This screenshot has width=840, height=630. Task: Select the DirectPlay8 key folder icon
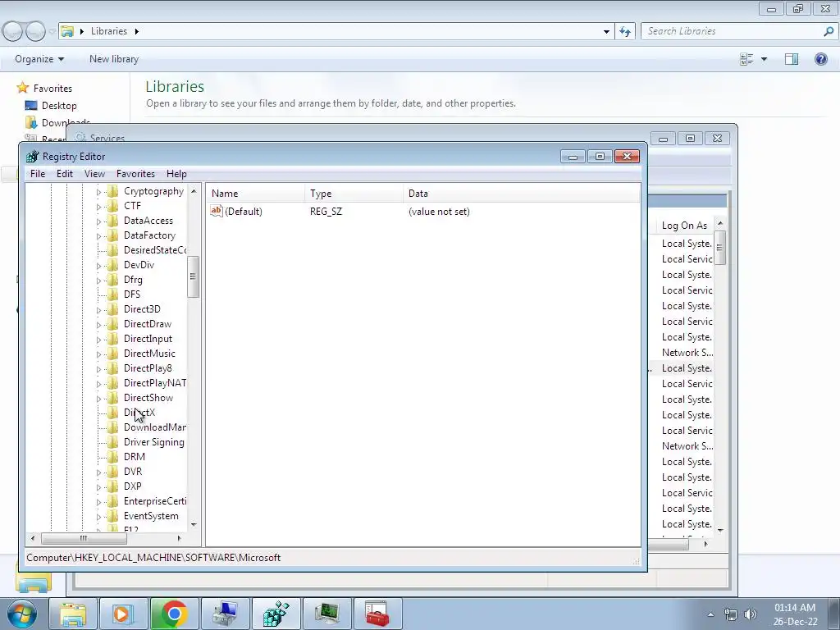tap(112, 368)
